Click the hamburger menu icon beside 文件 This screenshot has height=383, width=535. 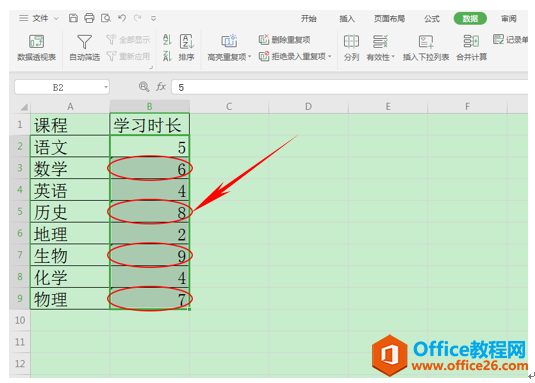pyautogui.click(x=24, y=18)
